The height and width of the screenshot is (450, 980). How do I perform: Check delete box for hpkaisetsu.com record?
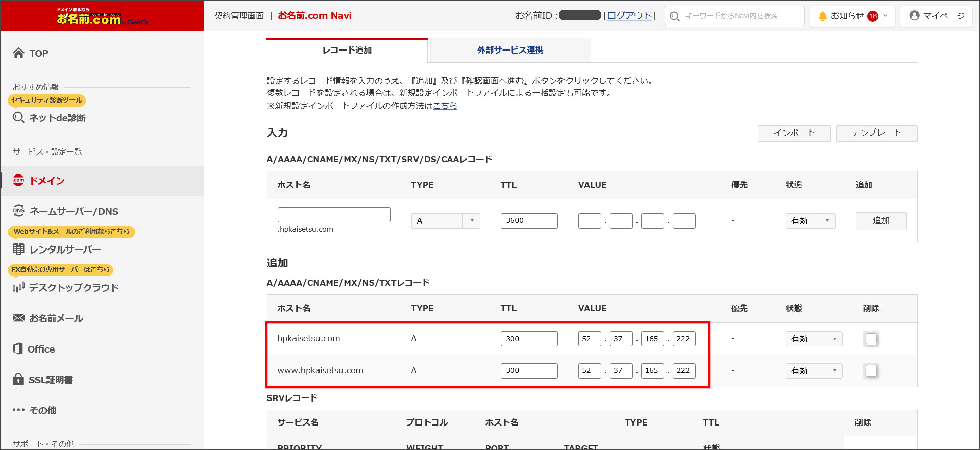pyautogui.click(x=871, y=339)
